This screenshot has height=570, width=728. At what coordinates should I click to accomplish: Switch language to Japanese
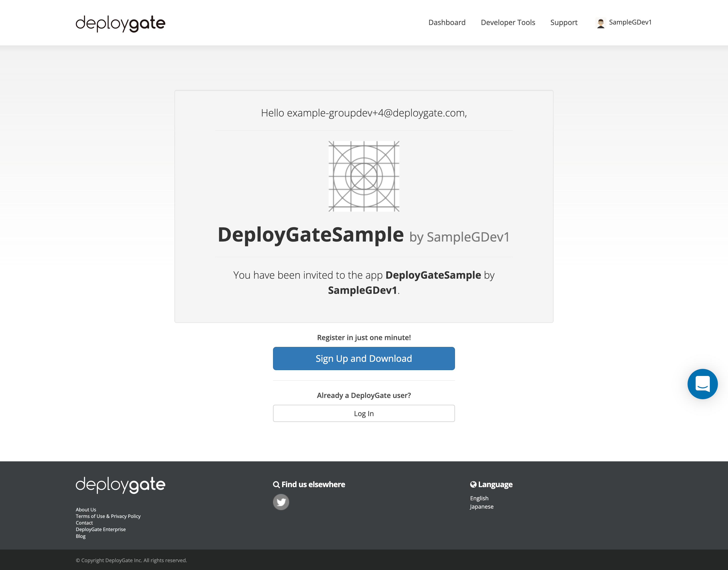(481, 506)
